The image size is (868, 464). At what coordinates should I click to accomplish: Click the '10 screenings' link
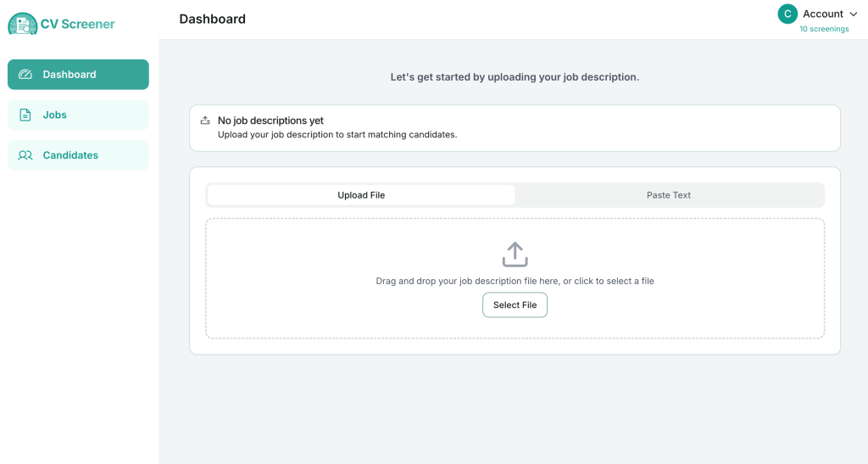[824, 29]
